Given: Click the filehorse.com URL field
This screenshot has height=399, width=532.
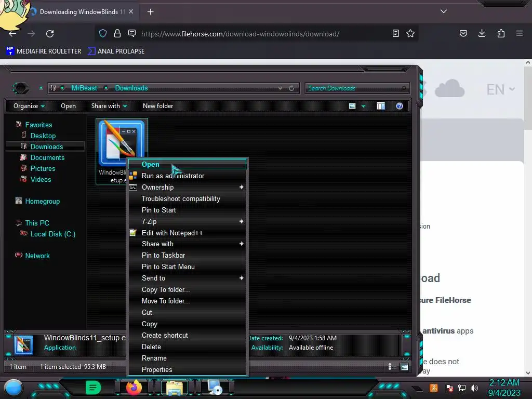Looking at the screenshot, I should [240, 34].
